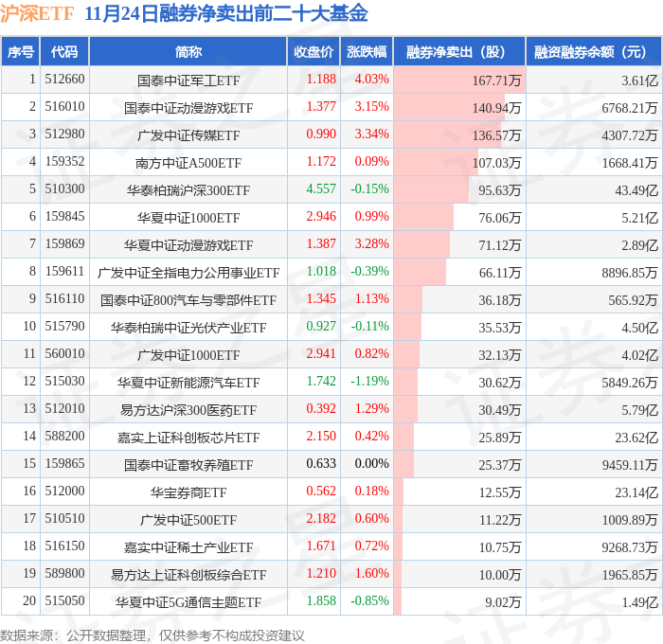
Task: Click net short sale 10.00万
Action: tap(499, 575)
